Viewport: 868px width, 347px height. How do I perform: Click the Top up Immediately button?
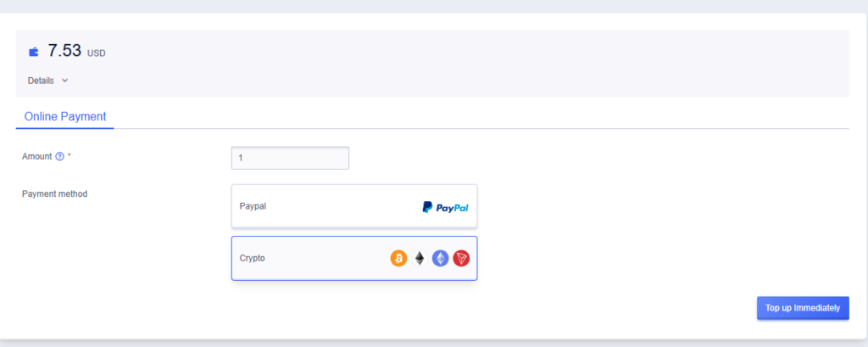coord(803,308)
